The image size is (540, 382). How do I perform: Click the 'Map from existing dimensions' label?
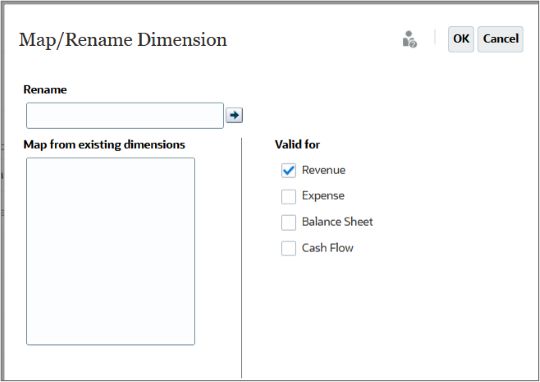click(x=104, y=145)
